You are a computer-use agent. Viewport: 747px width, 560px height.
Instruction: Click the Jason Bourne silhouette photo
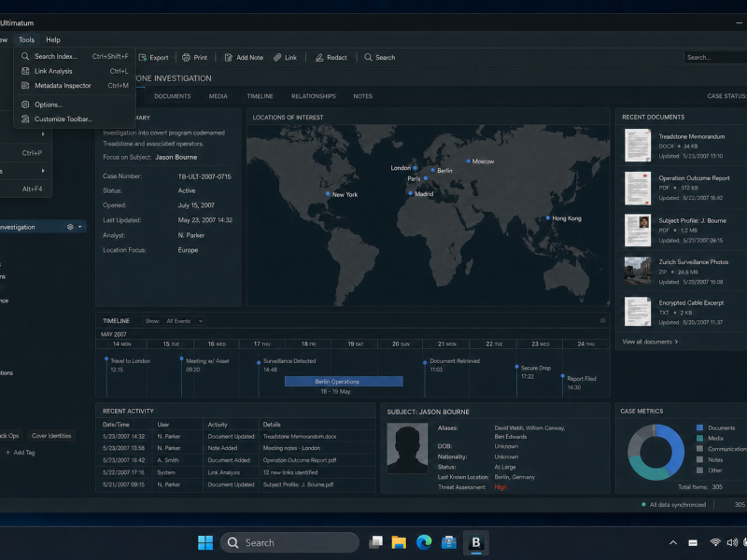click(x=407, y=448)
